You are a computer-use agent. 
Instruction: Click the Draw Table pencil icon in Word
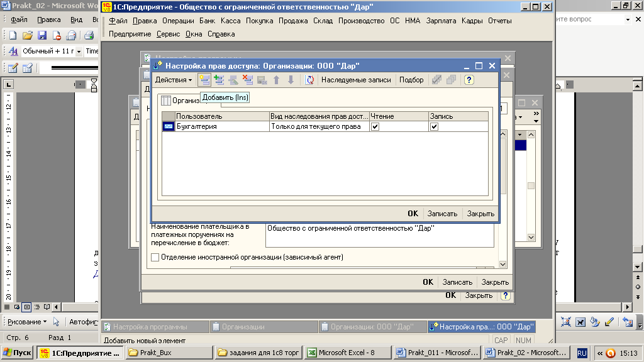pyautogui.click(x=13, y=68)
